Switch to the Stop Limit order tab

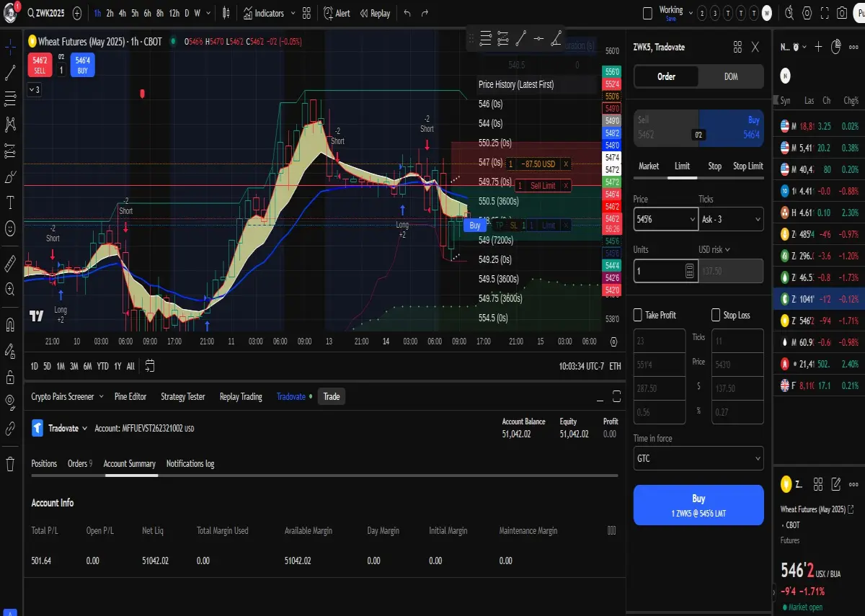tap(748, 166)
